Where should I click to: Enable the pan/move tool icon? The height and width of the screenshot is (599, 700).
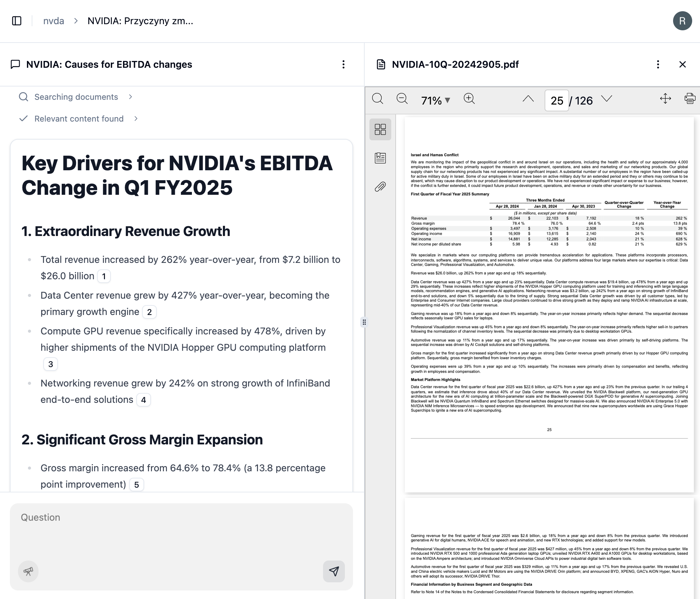click(x=665, y=99)
